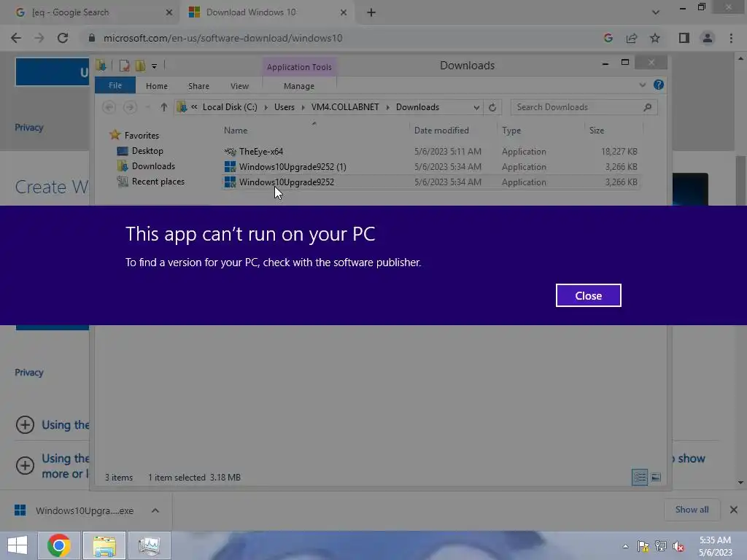
Task: Close the Chrome downloads bar
Action: (733, 510)
